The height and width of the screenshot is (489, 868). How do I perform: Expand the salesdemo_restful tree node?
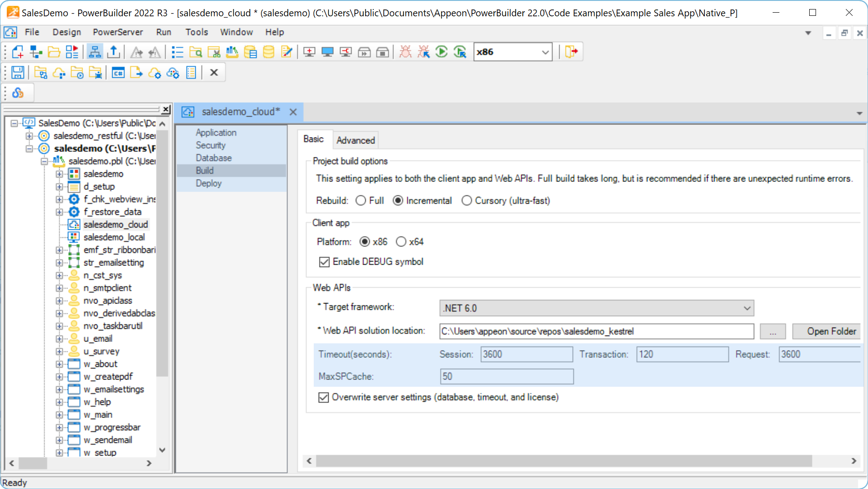click(29, 136)
